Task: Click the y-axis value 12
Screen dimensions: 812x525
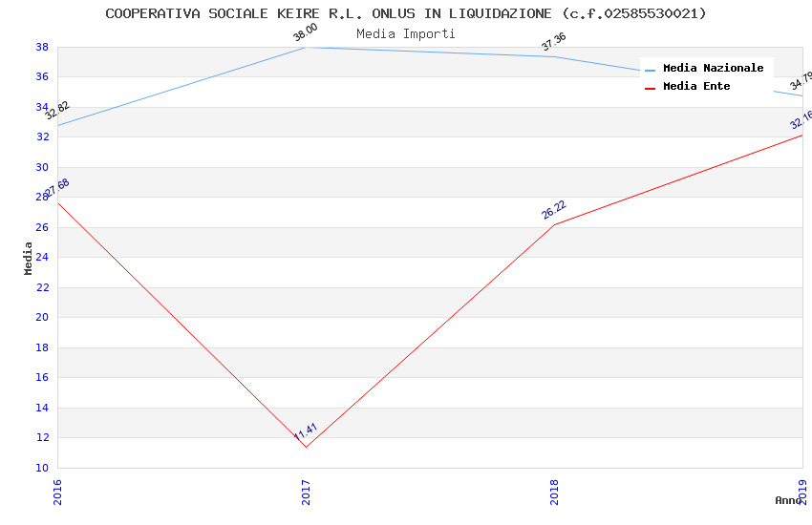Action: pos(42,437)
